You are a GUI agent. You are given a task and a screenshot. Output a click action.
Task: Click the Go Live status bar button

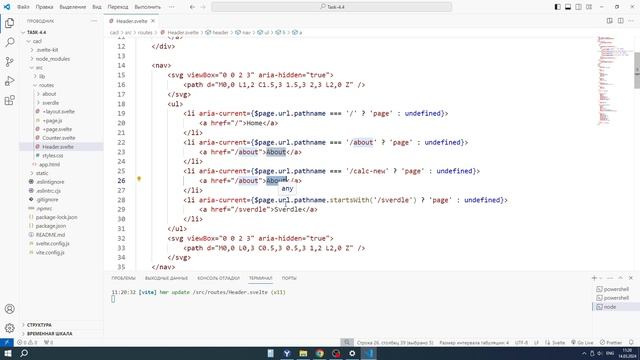click(582, 342)
